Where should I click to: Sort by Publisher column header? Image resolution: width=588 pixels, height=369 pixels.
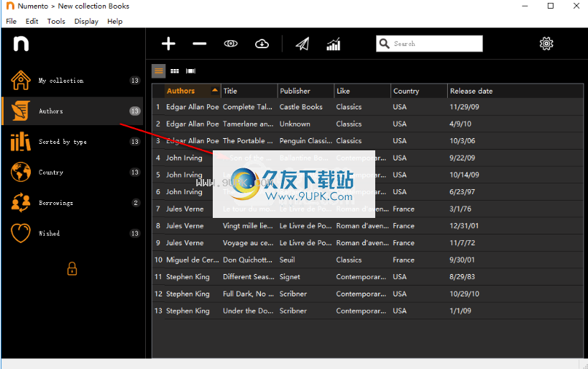click(x=306, y=91)
